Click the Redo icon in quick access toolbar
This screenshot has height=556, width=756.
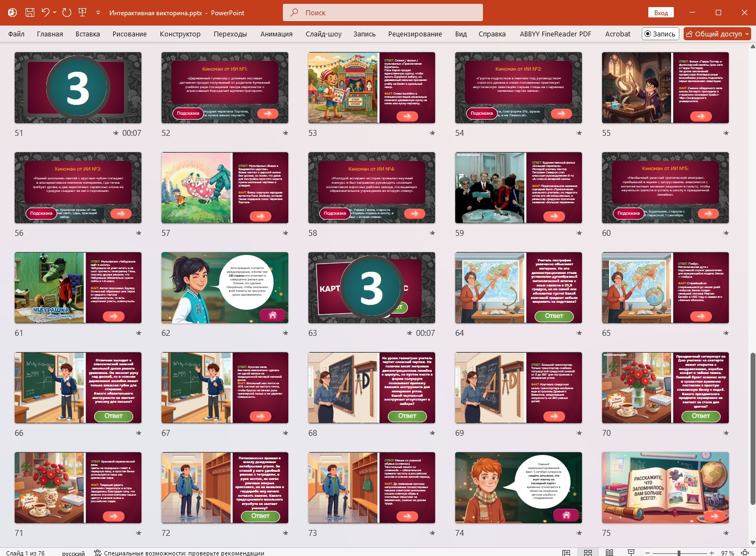(x=67, y=13)
